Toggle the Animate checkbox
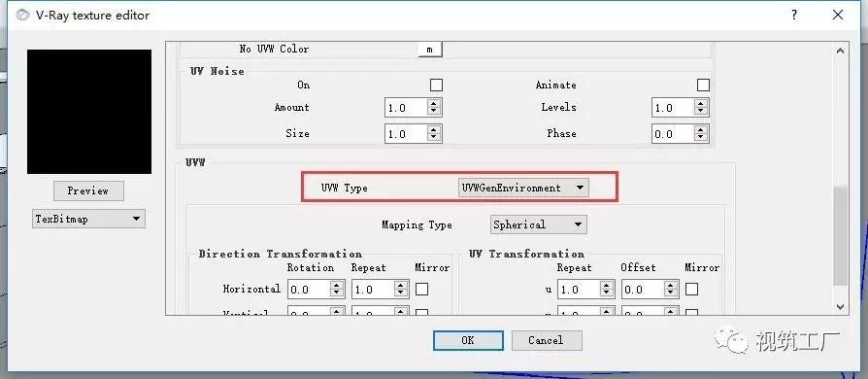This screenshot has width=868, height=379. pos(703,85)
